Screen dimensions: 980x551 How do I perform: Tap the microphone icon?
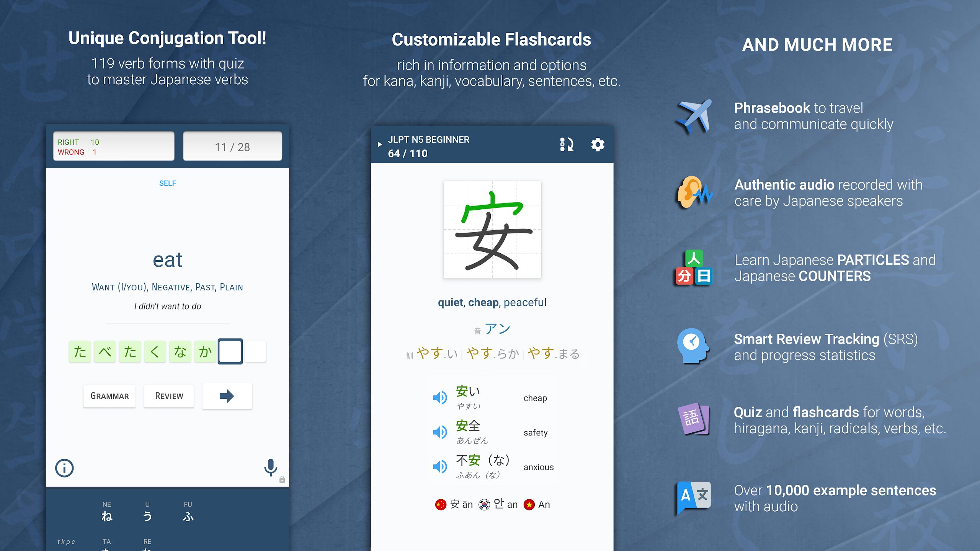tap(271, 468)
